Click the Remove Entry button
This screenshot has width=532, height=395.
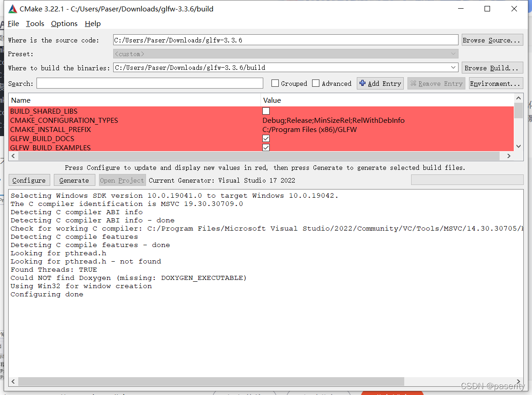click(x=436, y=84)
